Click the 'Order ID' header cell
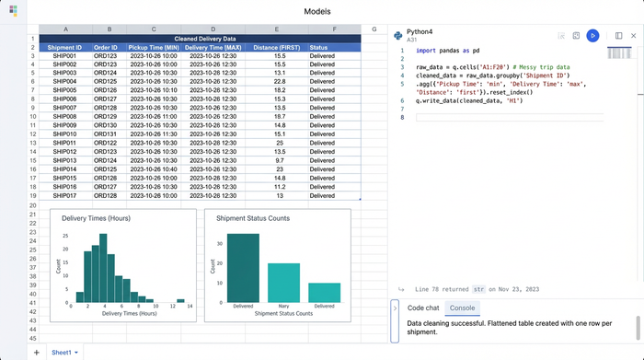Viewport: 644px width, 360px height. pyautogui.click(x=109, y=48)
